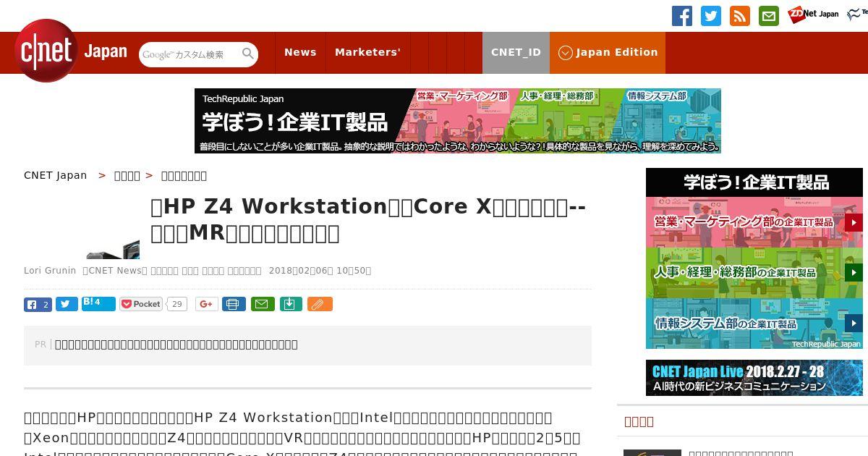This screenshot has width=868, height=456.
Task: Click sidebar banner heading 学ぼう!企業IT製品
Action: (754, 182)
